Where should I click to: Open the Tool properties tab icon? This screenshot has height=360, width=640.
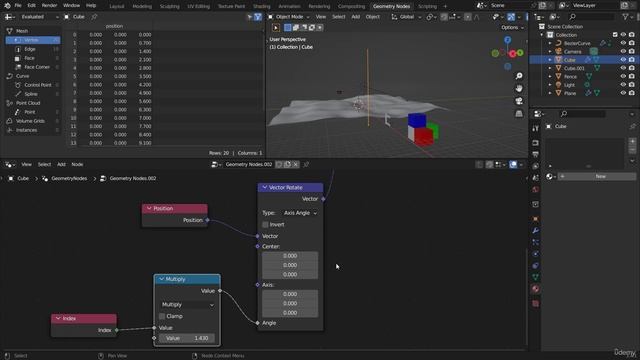536,129
